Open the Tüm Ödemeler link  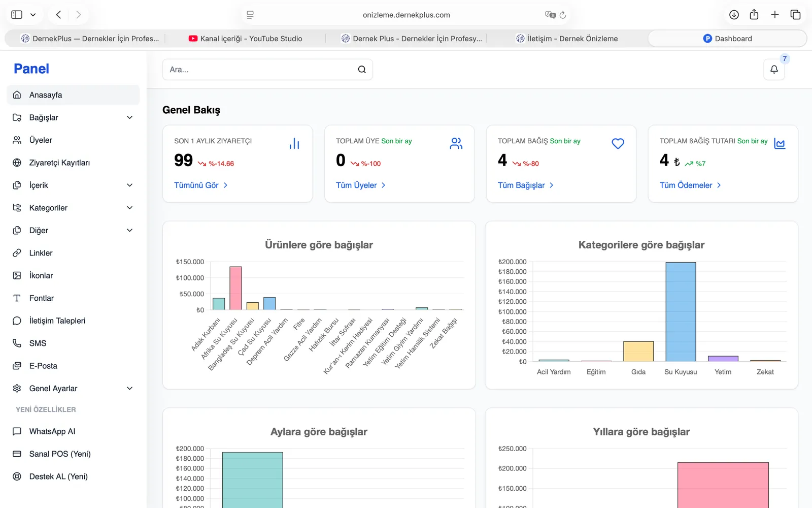click(x=690, y=185)
